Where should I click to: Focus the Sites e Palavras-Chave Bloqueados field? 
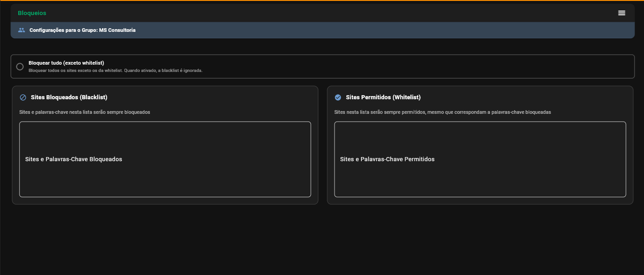[165, 159]
